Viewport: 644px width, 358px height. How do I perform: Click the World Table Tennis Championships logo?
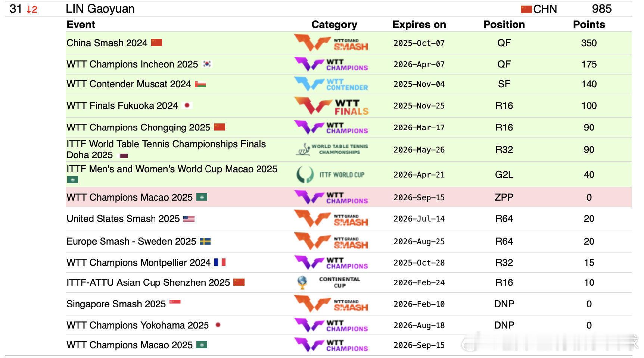(332, 149)
